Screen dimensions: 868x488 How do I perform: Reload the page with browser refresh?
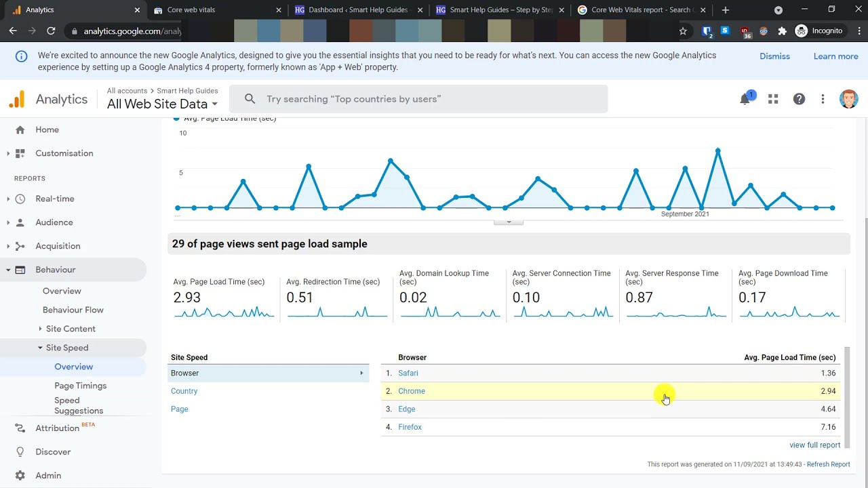click(51, 30)
